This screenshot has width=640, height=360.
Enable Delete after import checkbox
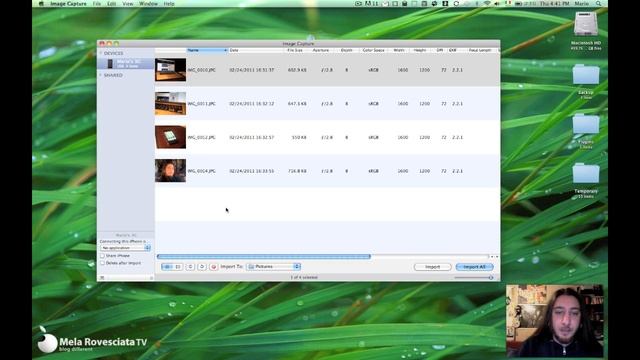pyautogui.click(x=102, y=263)
